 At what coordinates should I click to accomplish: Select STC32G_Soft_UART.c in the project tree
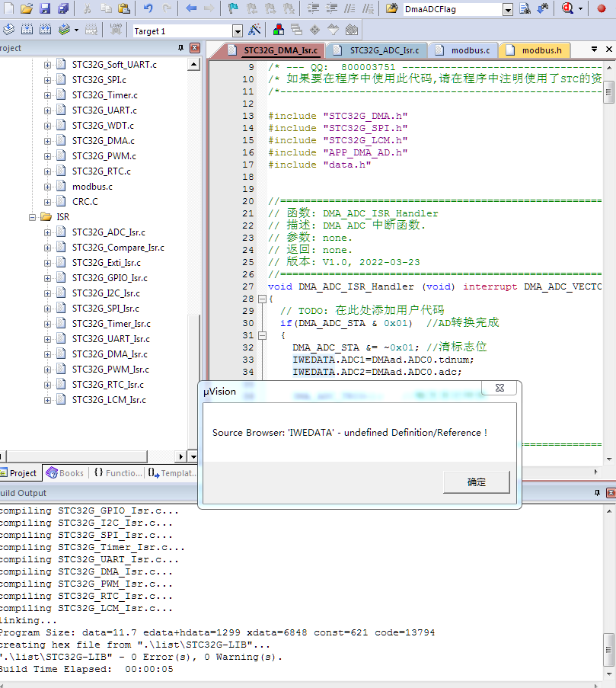(x=114, y=65)
